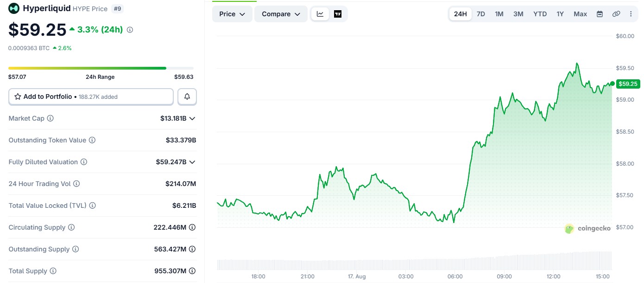Viewport: 644px width, 283px height.
Task: Click the Hyperliquid logo icon
Action: pyautogui.click(x=14, y=8)
